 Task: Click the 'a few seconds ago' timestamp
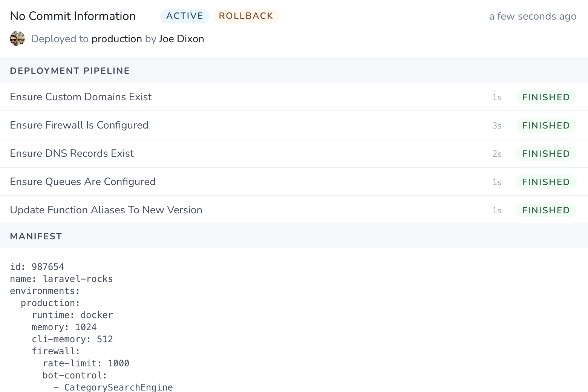click(x=532, y=16)
